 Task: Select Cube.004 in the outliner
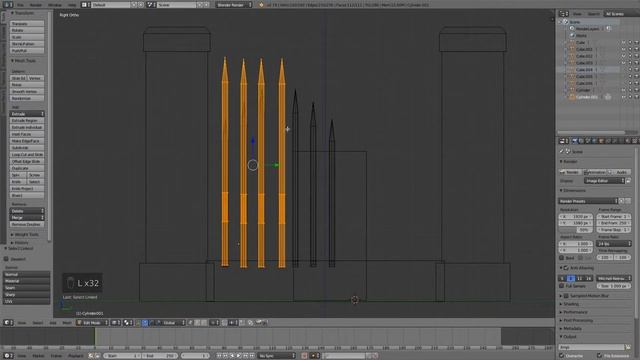[584, 70]
